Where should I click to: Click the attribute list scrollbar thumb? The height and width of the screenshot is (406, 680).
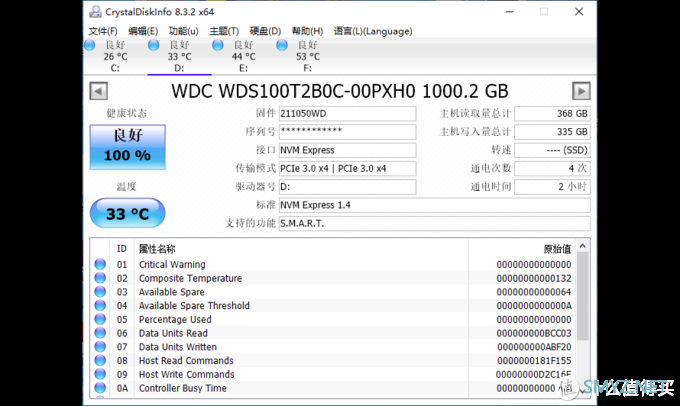582,296
